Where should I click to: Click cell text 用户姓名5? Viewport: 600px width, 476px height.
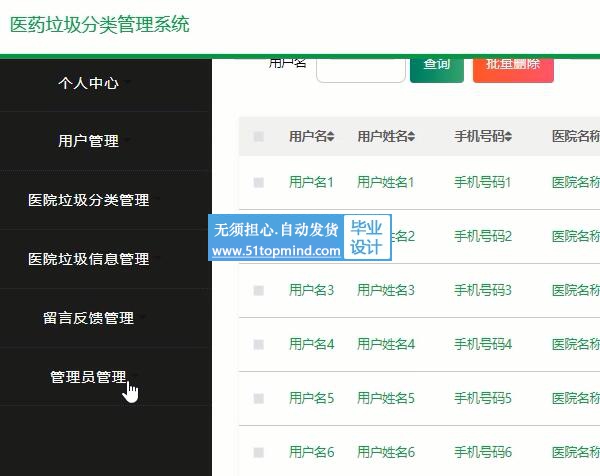click(386, 398)
